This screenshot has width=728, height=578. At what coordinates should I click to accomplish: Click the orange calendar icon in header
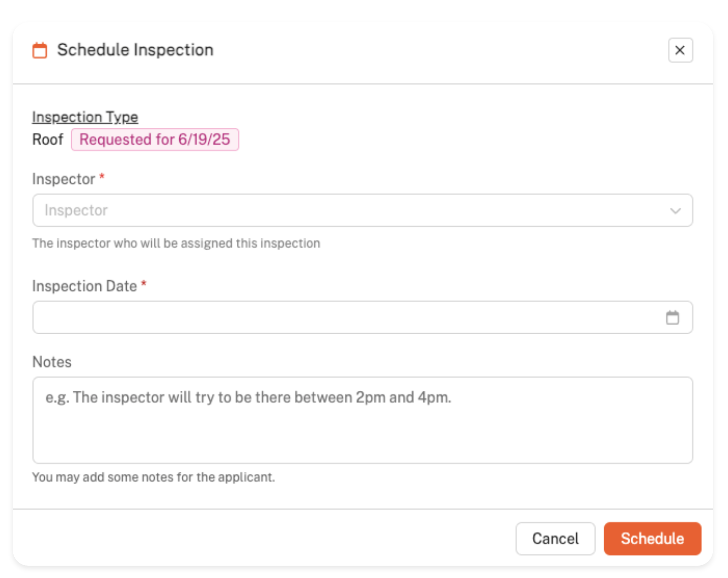tap(40, 50)
